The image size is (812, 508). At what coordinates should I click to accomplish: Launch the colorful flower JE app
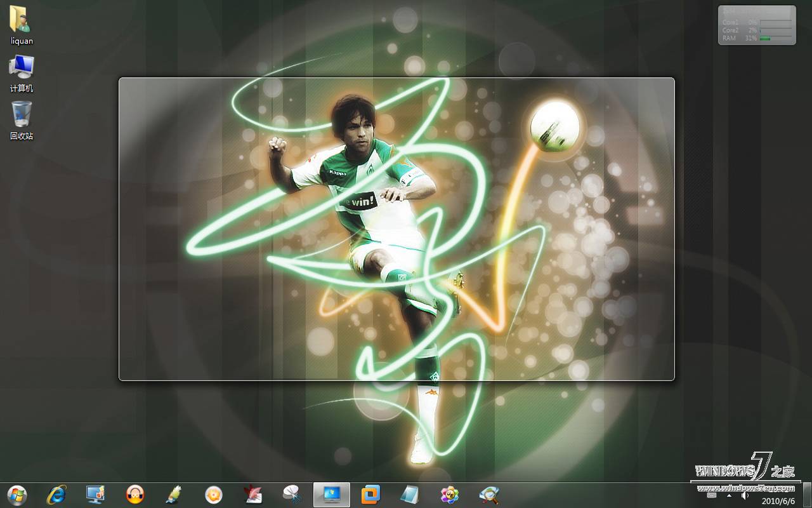[449, 495]
